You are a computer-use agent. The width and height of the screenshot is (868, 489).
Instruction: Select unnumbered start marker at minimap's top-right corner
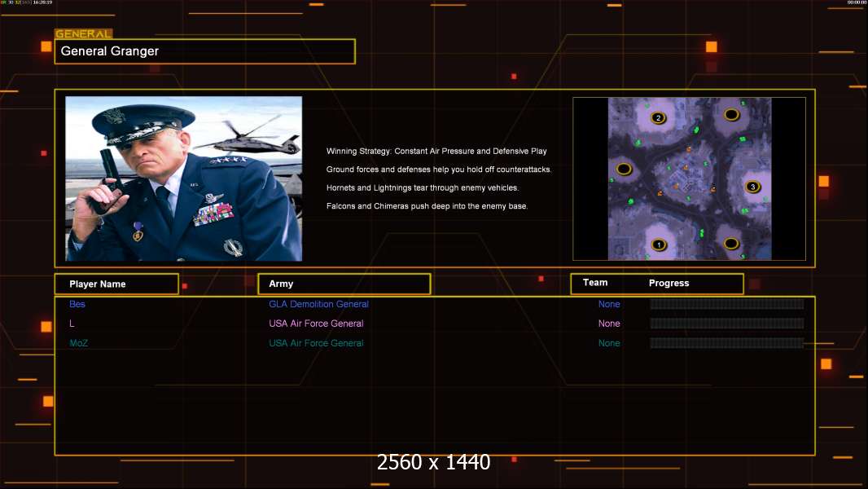(x=732, y=115)
